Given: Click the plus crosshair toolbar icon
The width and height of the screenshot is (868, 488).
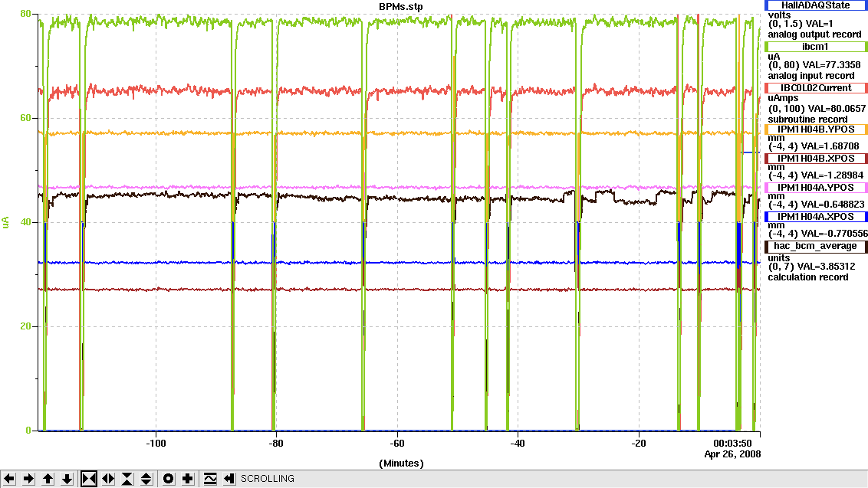Looking at the screenshot, I should click(188, 479).
